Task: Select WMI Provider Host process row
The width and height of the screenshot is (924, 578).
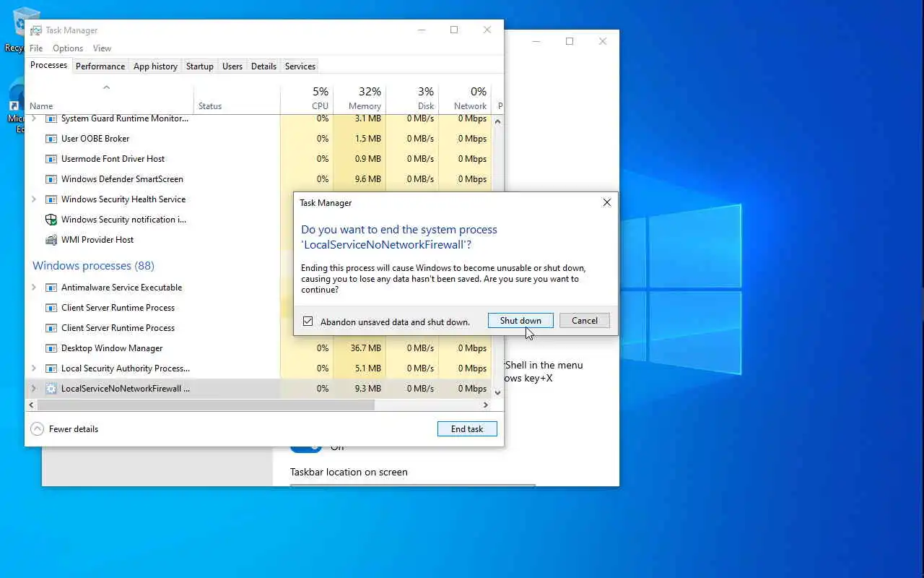Action: pos(258,240)
